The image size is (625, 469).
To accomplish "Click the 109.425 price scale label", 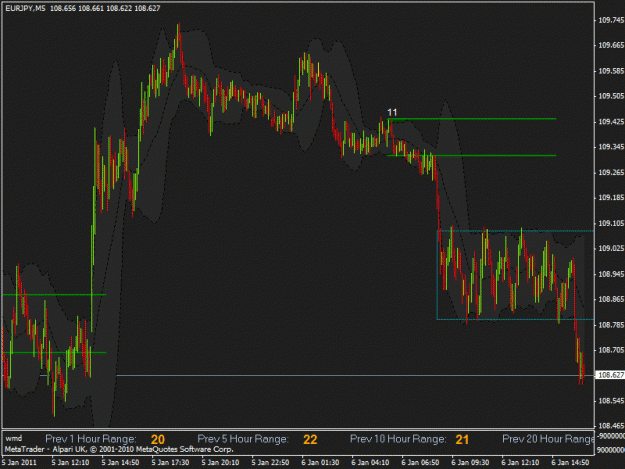I will (x=611, y=122).
